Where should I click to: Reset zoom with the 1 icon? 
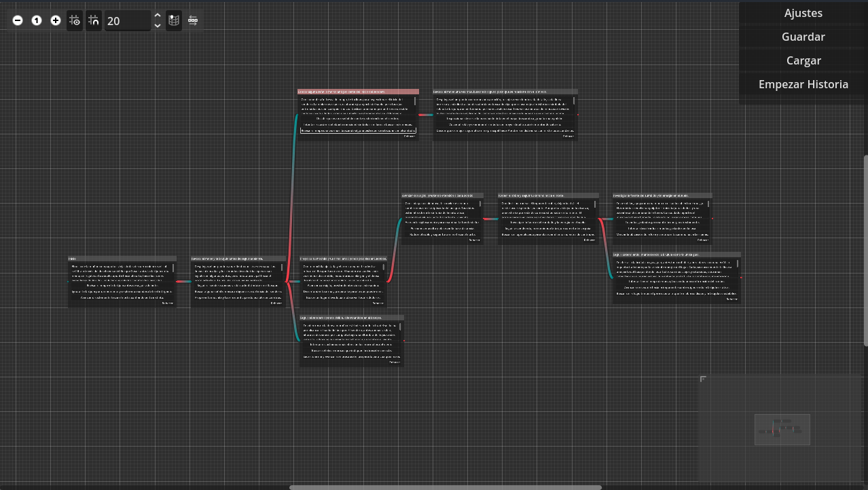coord(37,21)
